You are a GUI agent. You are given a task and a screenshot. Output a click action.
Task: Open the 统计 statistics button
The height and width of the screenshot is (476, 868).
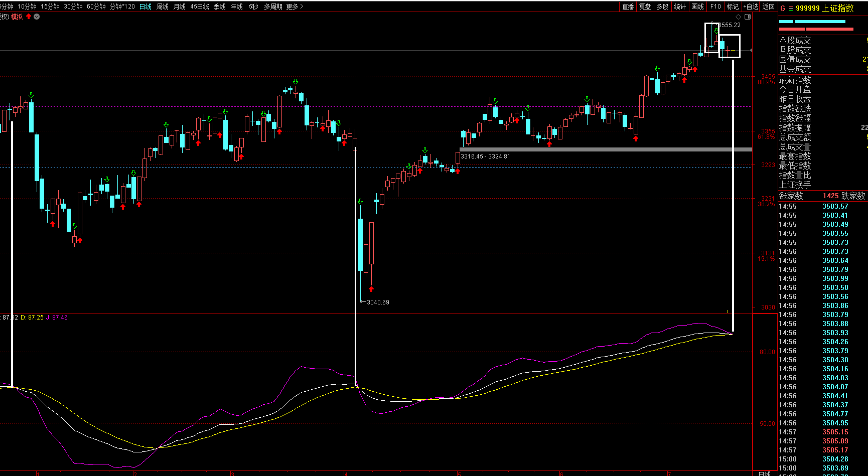(x=680, y=7)
